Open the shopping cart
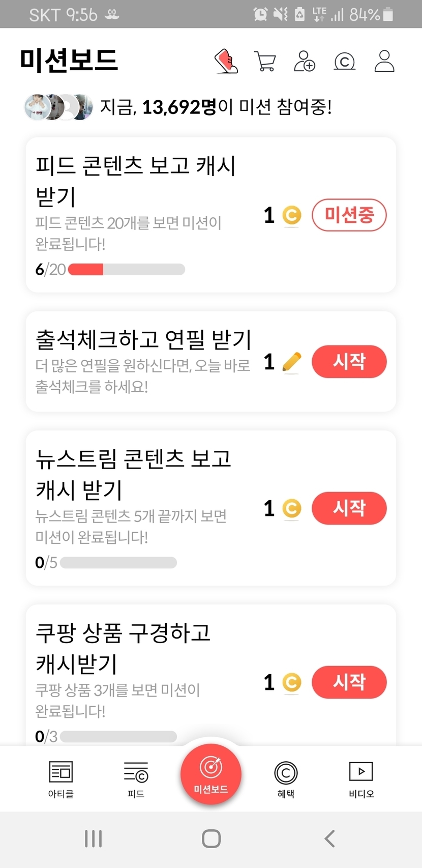Image resolution: width=422 pixels, height=868 pixels. [x=265, y=62]
